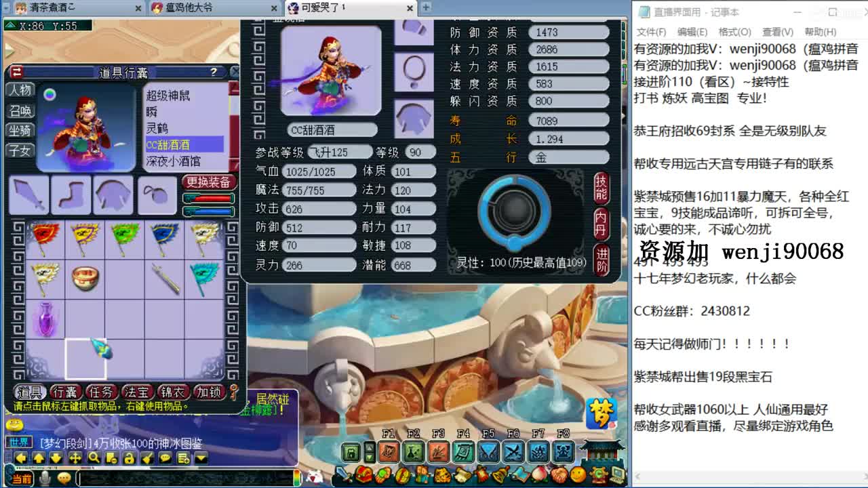The width and height of the screenshot is (868, 488).
Task: Switch to the 任务 tab
Action: click(102, 392)
